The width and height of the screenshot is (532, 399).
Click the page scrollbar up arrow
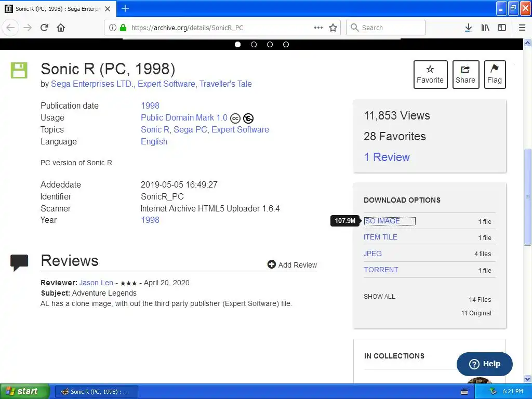coord(528,43)
